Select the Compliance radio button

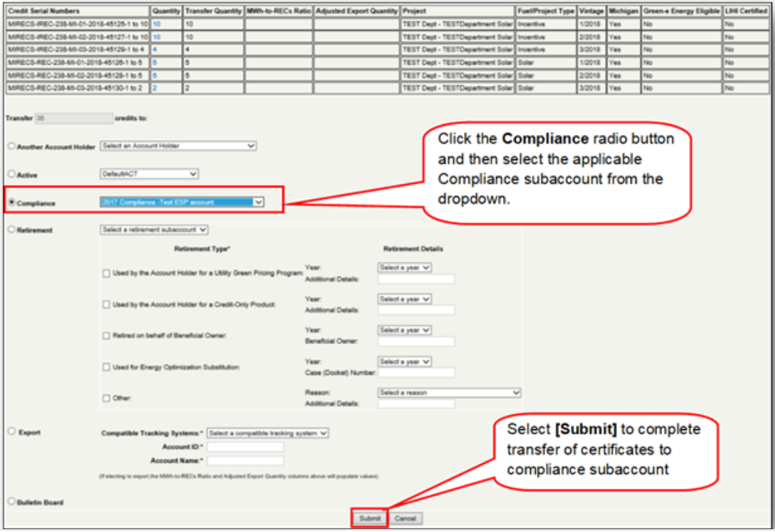pyautogui.click(x=11, y=203)
